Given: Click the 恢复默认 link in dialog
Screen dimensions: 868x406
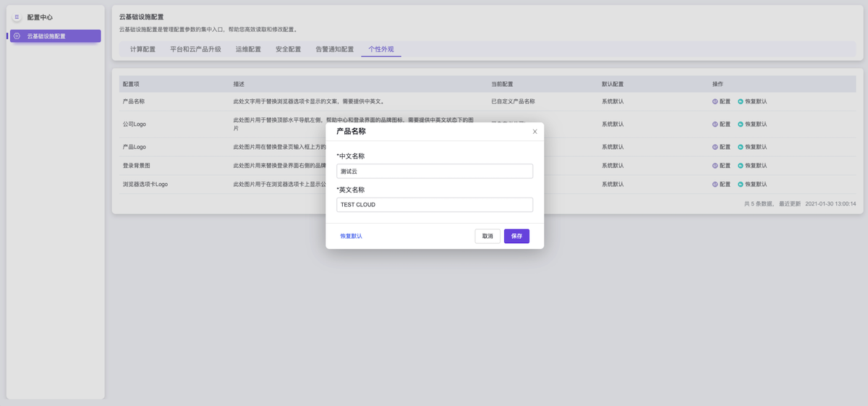Looking at the screenshot, I should 352,237.
